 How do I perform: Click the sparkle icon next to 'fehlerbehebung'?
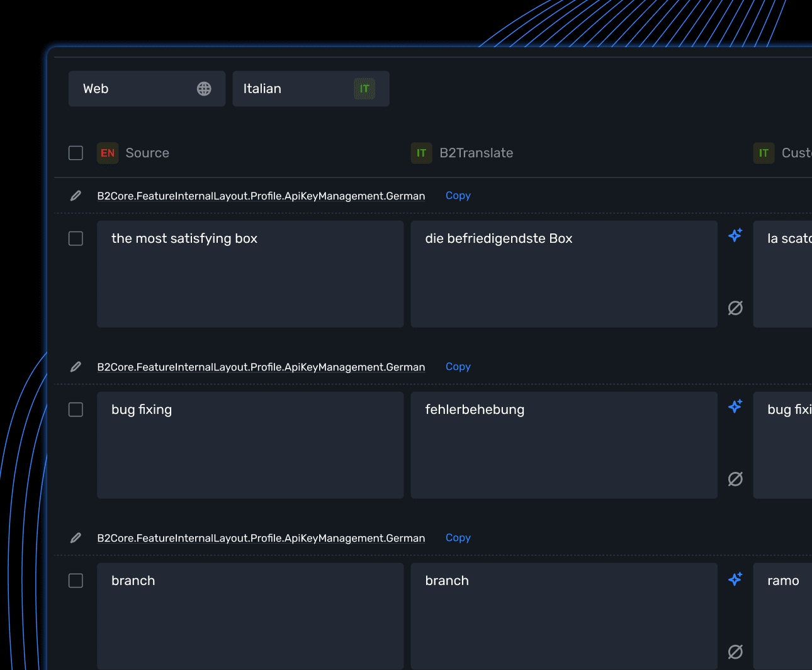735,407
